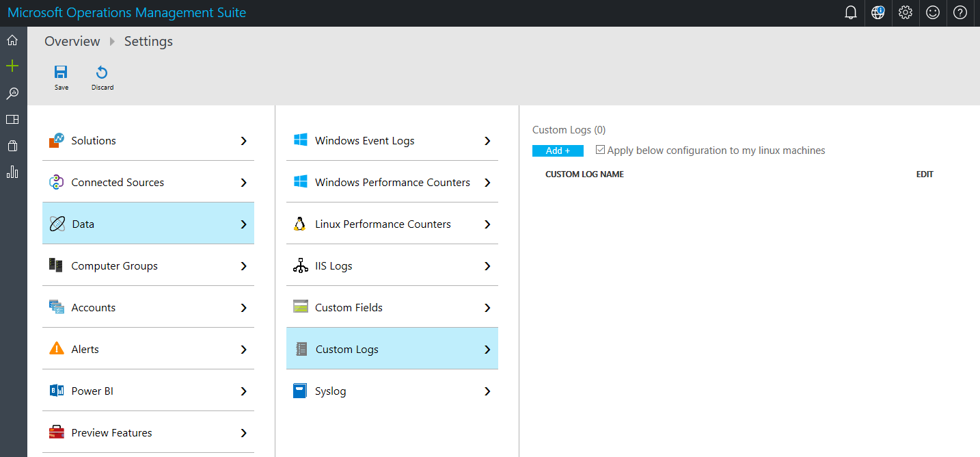Open the settings gear icon
The height and width of the screenshot is (457, 980).
[906, 12]
